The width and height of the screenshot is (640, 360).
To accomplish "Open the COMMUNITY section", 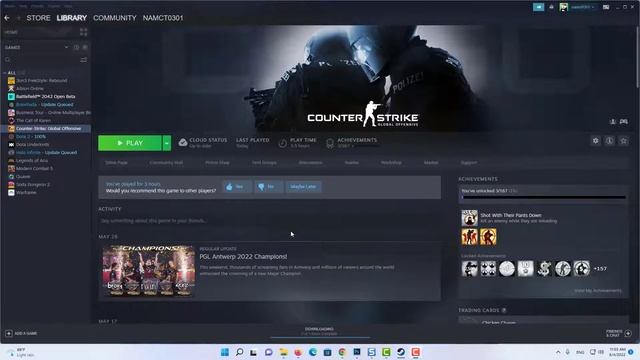I will [115, 18].
